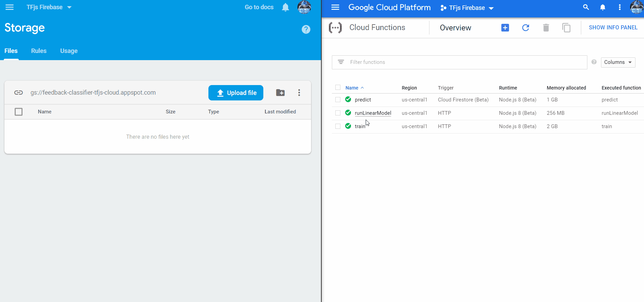The image size is (644, 302).
Task: Click the Upload file button
Action: [236, 93]
